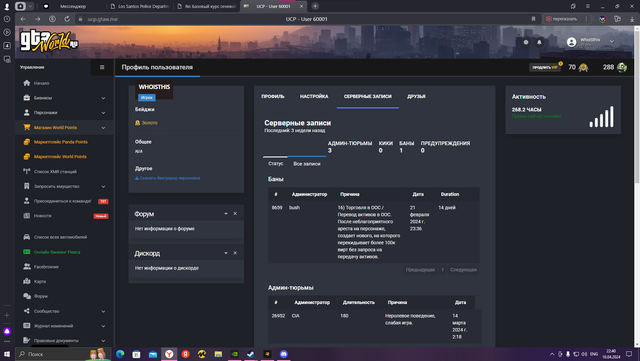
Task: Click the page vertical scrollbar
Action: coord(637,108)
